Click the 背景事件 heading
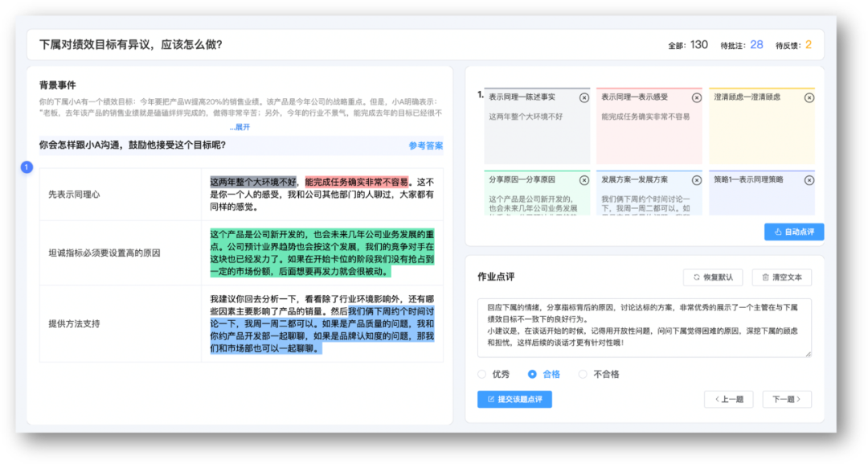This screenshot has height=464, width=868. [x=58, y=85]
